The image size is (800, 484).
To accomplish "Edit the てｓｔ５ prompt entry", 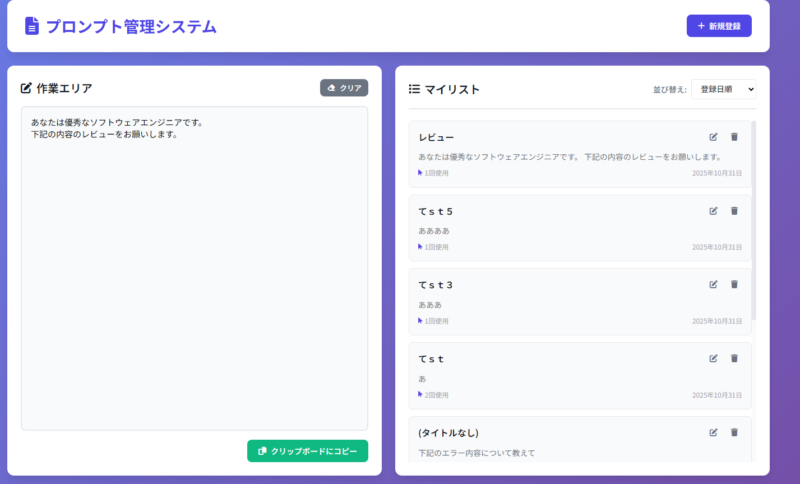I will tap(713, 211).
